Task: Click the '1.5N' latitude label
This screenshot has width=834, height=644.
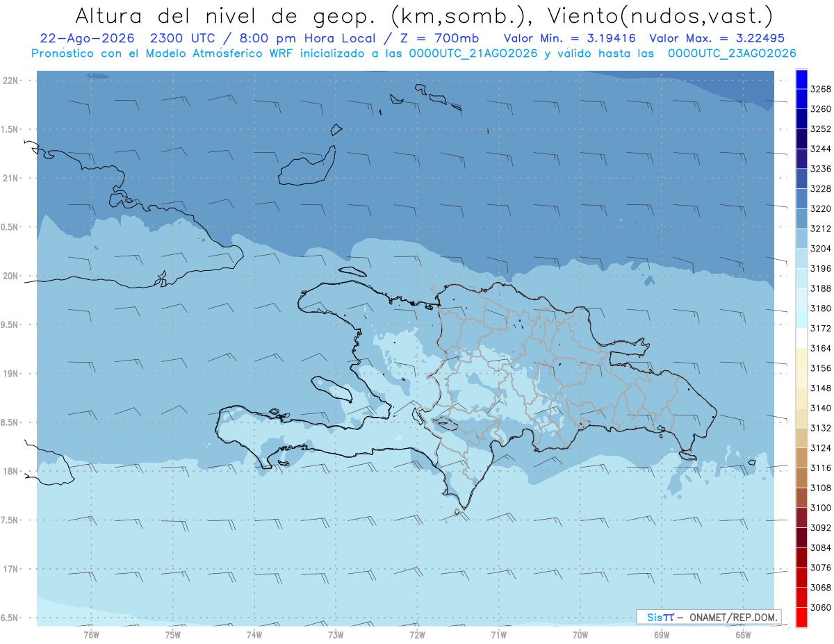Action: 10,129
